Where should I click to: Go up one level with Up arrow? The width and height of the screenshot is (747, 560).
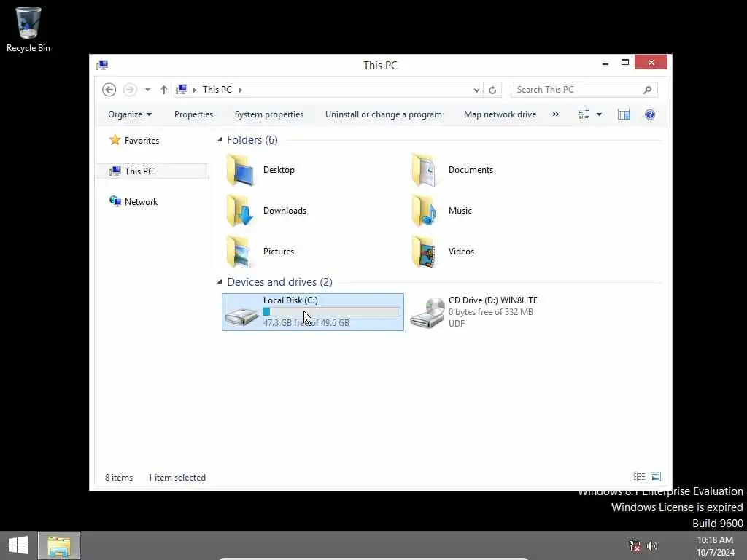[164, 90]
